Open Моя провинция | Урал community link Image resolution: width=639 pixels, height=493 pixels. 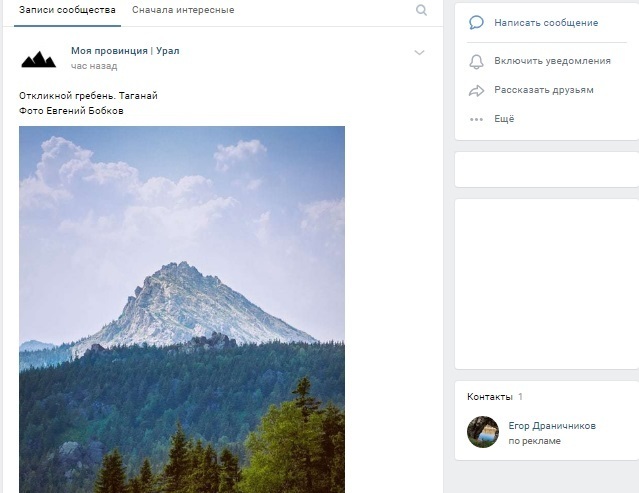pos(125,51)
